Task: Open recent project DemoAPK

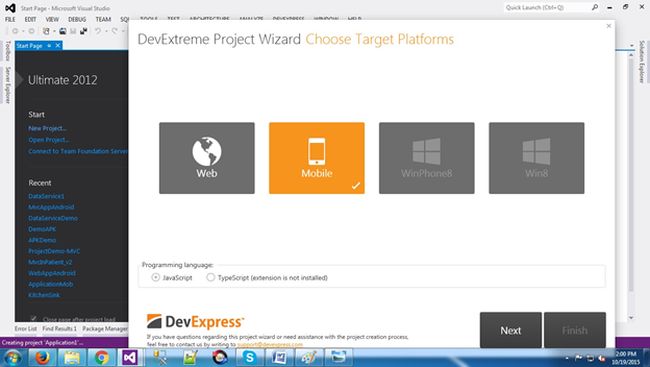Action: [x=42, y=229]
